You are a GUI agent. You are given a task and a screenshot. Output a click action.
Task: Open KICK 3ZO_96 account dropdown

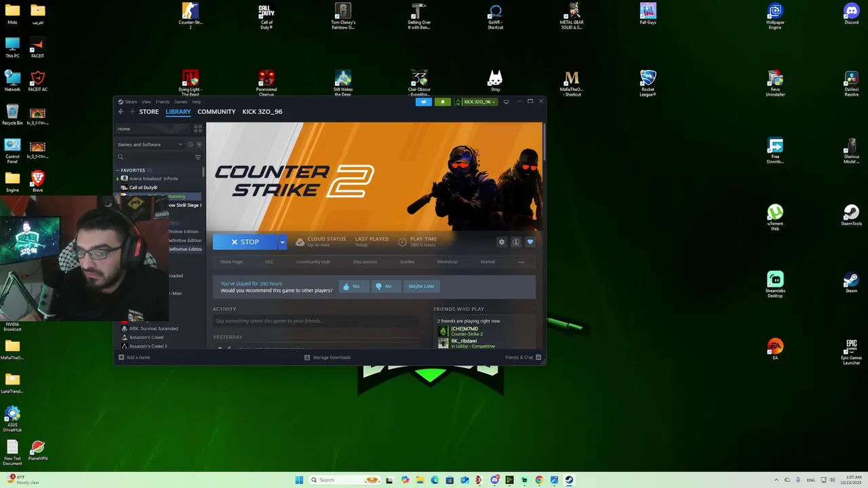coord(476,102)
